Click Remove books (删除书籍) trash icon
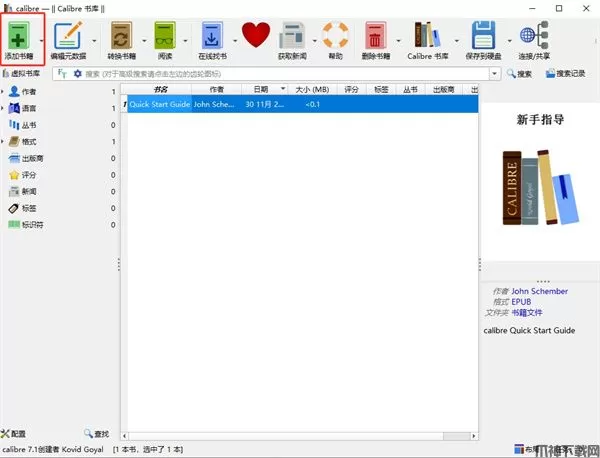Screen dimensions: 600x458 [x=375, y=35]
